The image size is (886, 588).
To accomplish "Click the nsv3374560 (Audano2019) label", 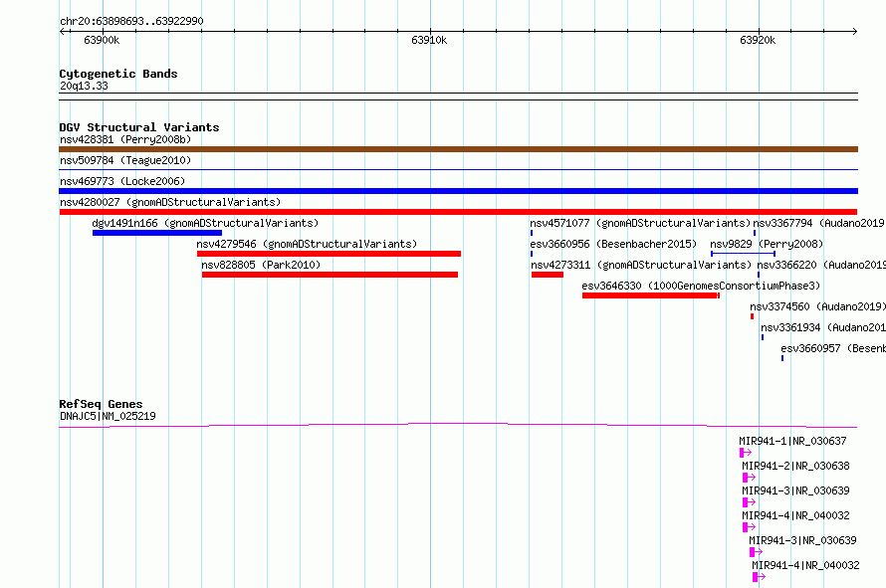I will [x=817, y=306].
